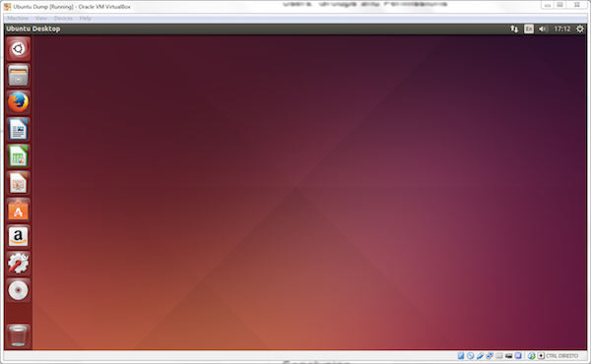
Task: Click VirtualBox hard disk activity icon
Action: [x=461, y=356]
